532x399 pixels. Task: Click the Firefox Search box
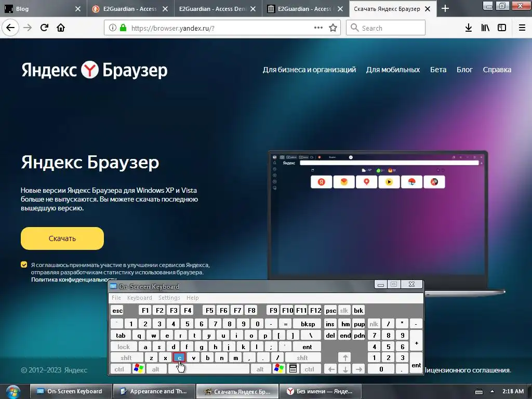(385, 28)
